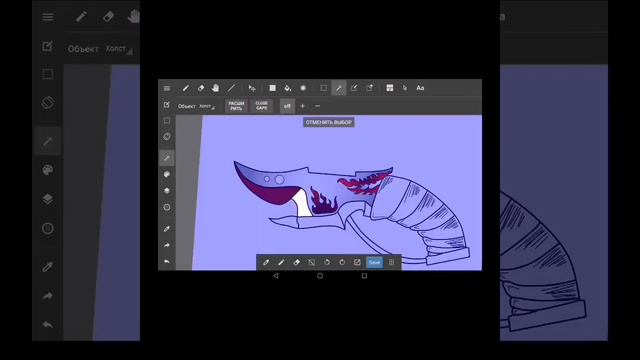Select the Hand pan tool
This screenshot has height=360, width=640.
pyautogui.click(x=216, y=88)
